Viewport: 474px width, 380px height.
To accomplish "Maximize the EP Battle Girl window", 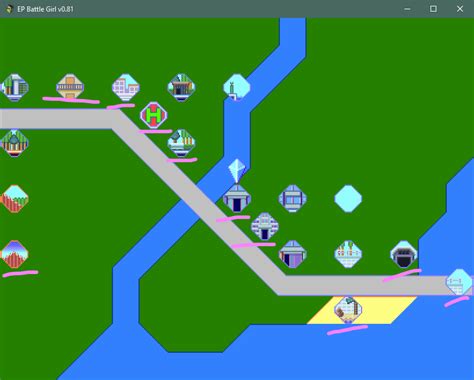I will (x=433, y=9).
